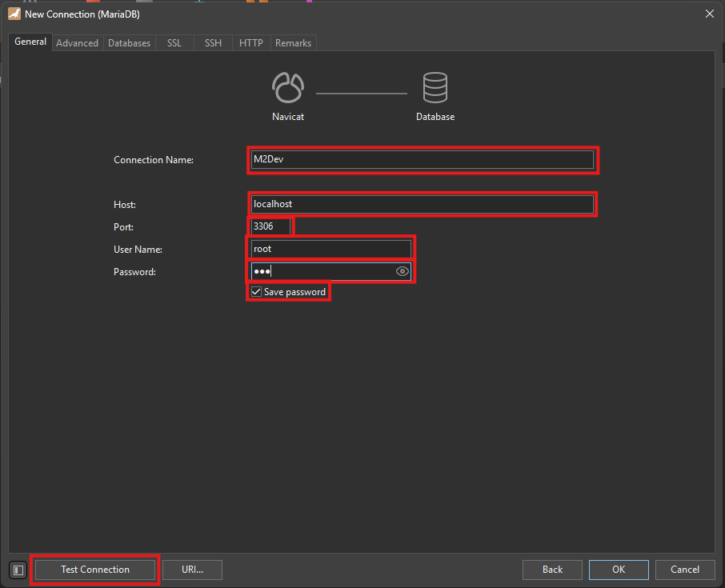Click the Back button
The height and width of the screenshot is (588, 725).
(x=552, y=570)
